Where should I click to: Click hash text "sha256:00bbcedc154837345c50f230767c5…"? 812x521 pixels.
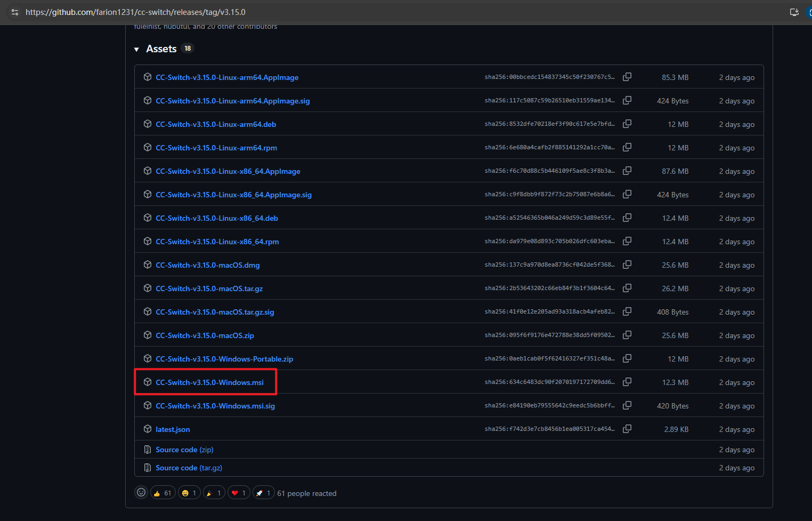tap(549, 77)
